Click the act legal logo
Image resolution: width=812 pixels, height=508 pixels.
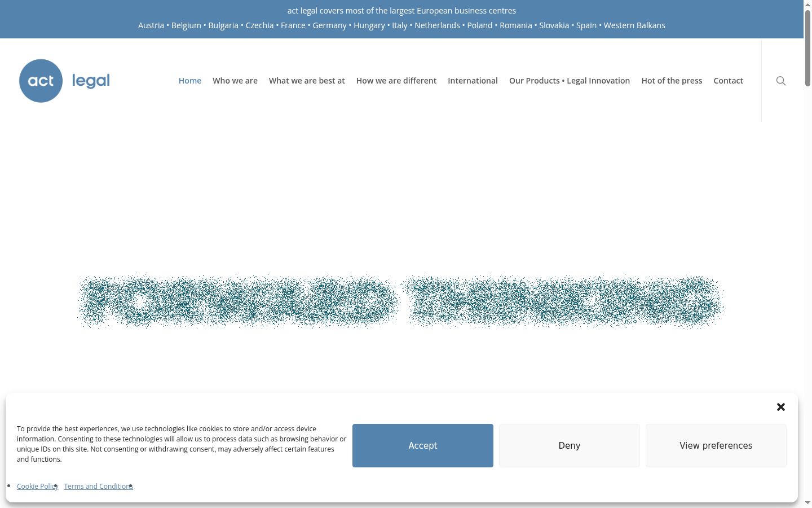[65, 81]
